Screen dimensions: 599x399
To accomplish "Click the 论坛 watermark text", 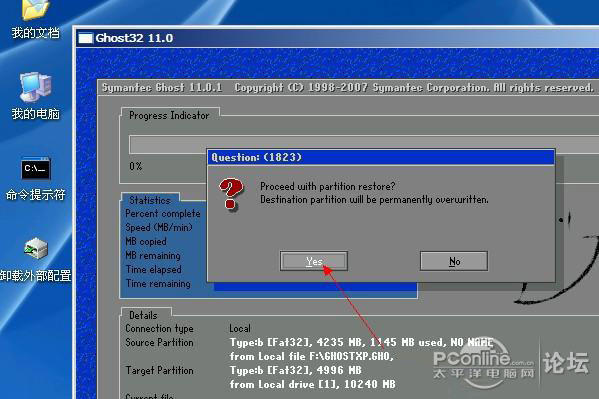I will 566,362.
